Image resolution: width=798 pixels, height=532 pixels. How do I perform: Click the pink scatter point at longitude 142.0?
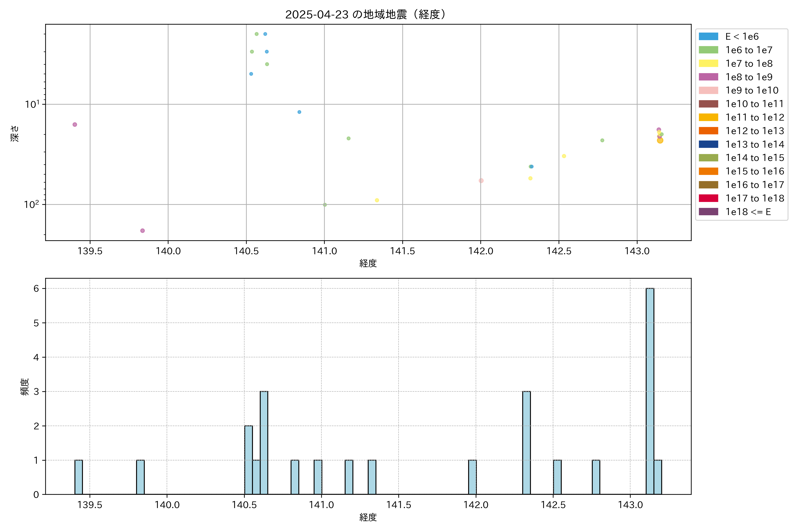pos(481,180)
